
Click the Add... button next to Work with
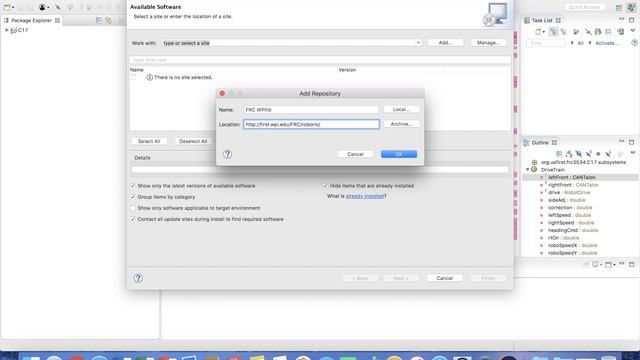(445, 42)
